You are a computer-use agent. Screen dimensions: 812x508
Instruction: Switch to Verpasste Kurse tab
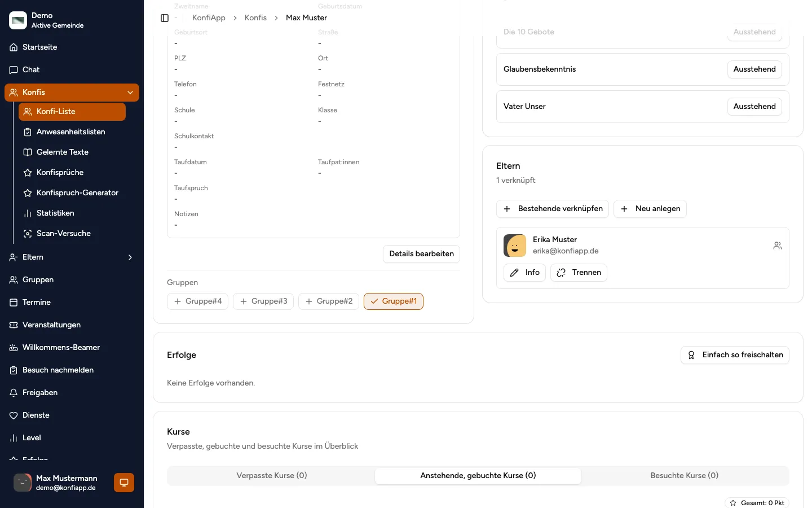(x=272, y=476)
